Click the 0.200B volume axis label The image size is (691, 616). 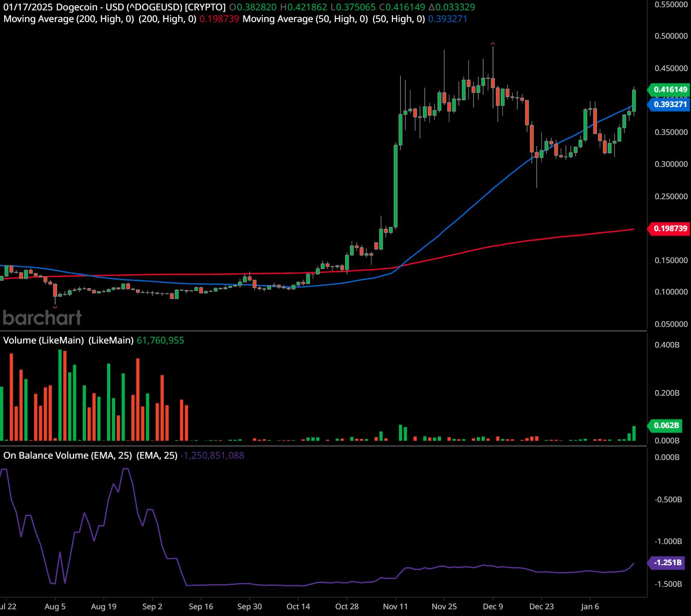coord(667,393)
